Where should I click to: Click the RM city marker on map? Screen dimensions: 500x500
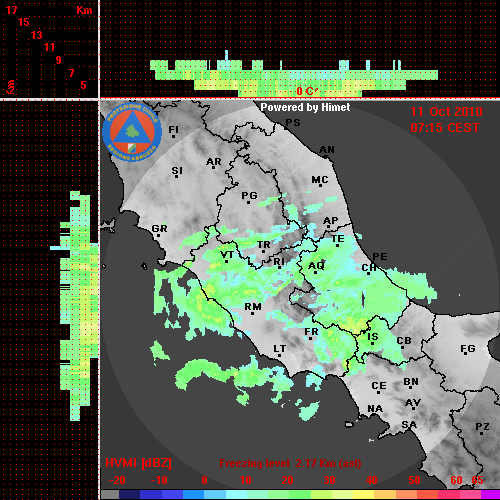coord(253,307)
